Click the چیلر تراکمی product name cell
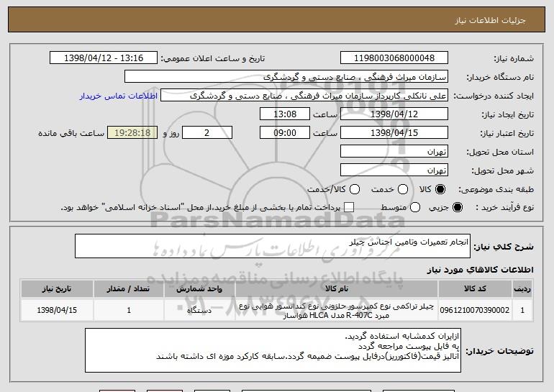Screen dimensions: 554x392 pos(337,310)
